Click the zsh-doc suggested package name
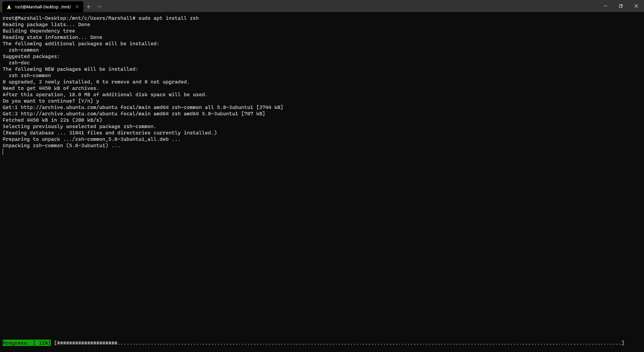This screenshot has height=352, width=644. tap(19, 63)
